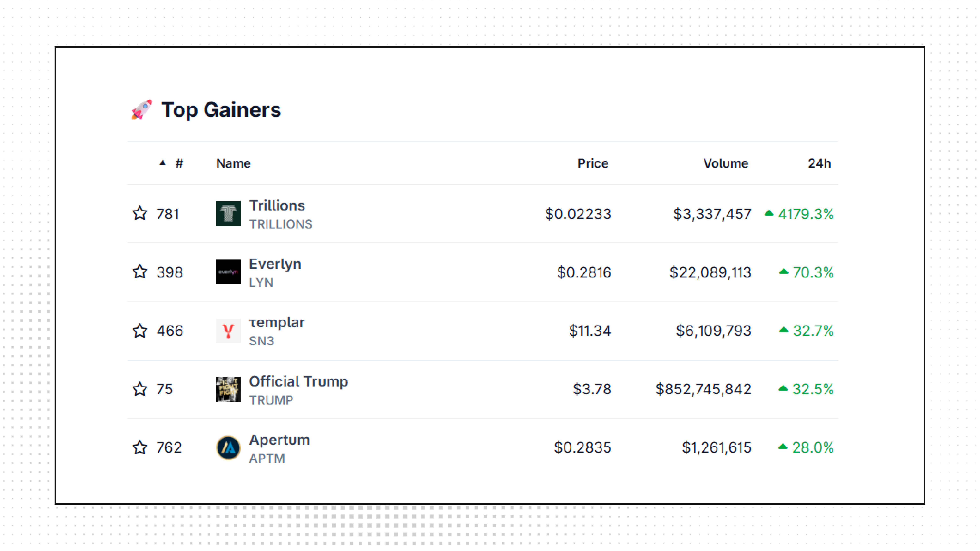Image resolution: width=980 pixels, height=551 pixels.
Task: Open the Official Trump name link
Action: click(298, 381)
